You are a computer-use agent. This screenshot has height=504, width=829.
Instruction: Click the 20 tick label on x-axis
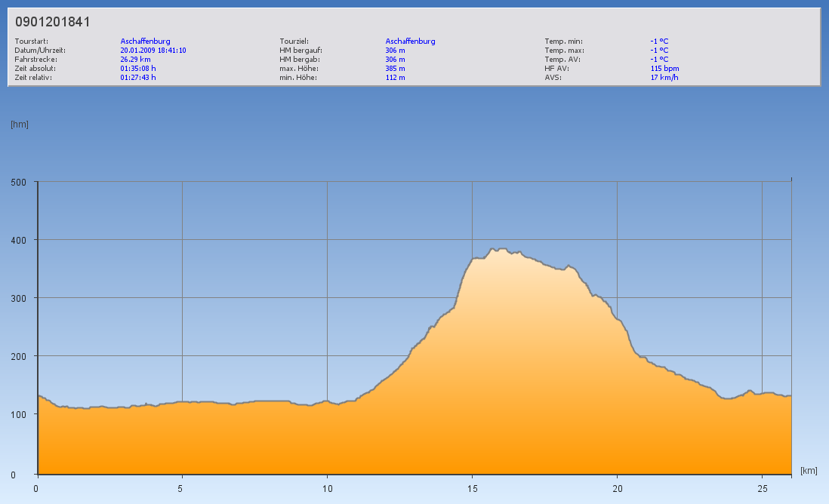tap(617, 487)
